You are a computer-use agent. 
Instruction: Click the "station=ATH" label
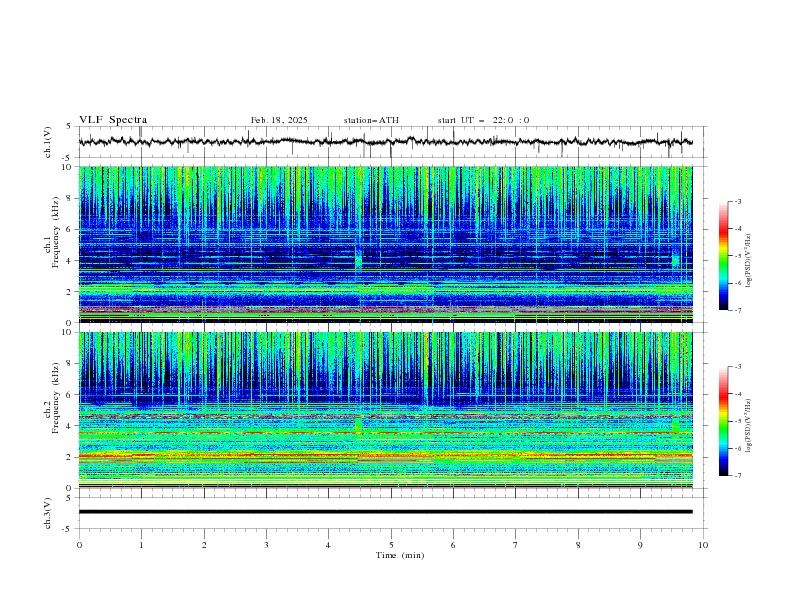371,120
